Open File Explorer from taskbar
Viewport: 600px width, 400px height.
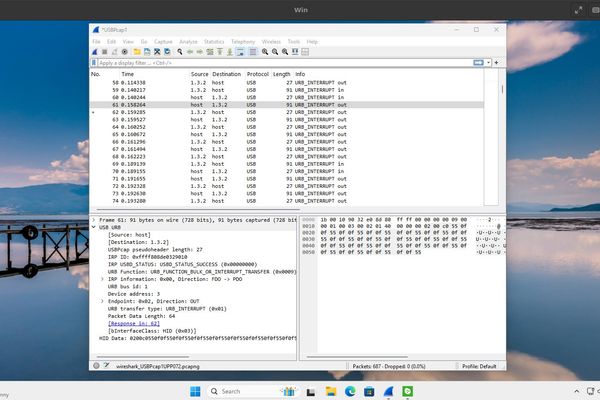331,391
